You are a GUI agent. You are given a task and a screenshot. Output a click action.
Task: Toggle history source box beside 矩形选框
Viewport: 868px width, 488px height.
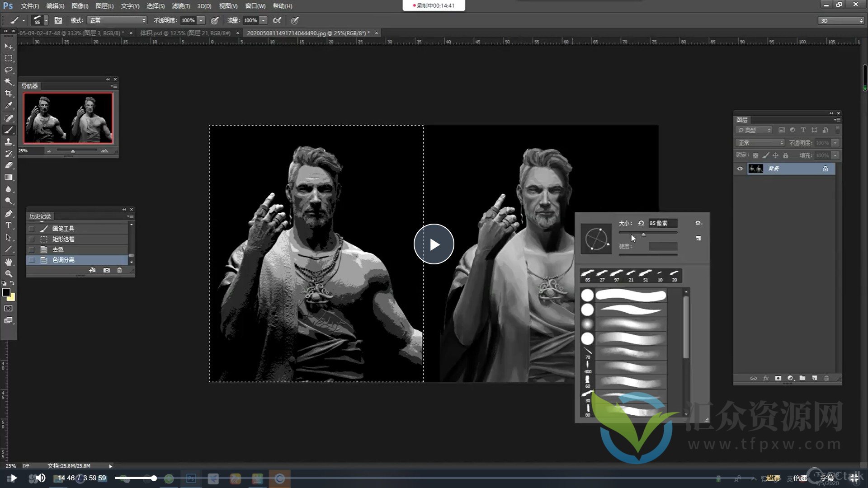click(x=31, y=239)
